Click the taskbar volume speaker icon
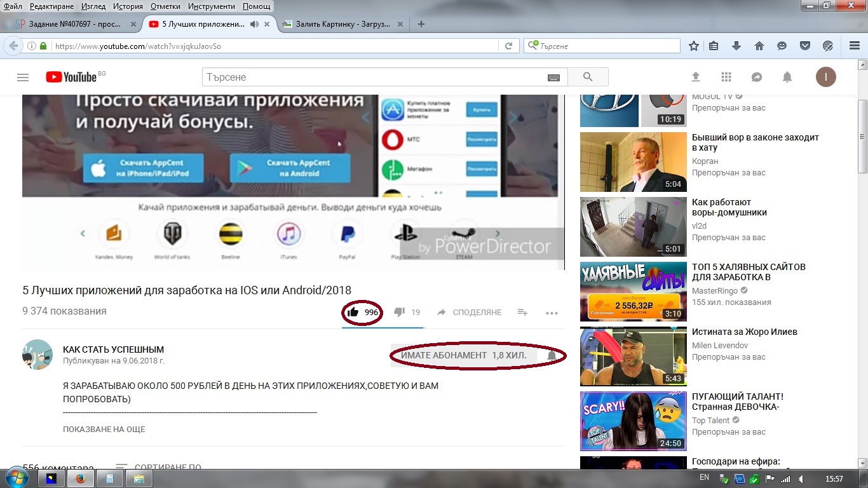The width and height of the screenshot is (868, 488). (801, 479)
